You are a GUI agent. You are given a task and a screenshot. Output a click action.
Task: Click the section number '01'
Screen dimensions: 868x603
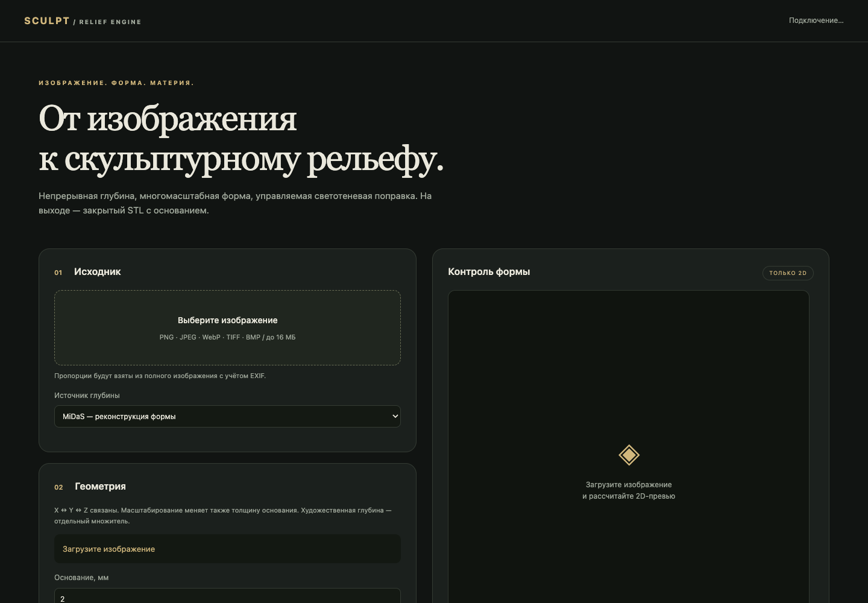[x=58, y=273]
